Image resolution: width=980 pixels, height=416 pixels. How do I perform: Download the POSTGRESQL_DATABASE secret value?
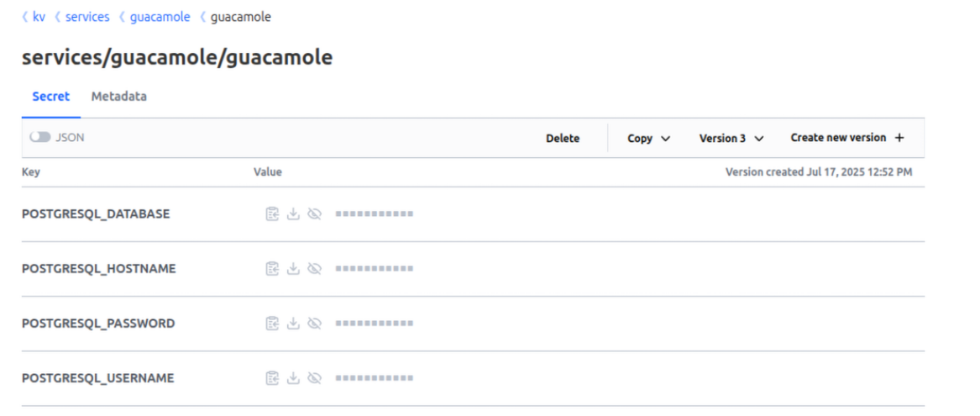[x=293, y=214]
